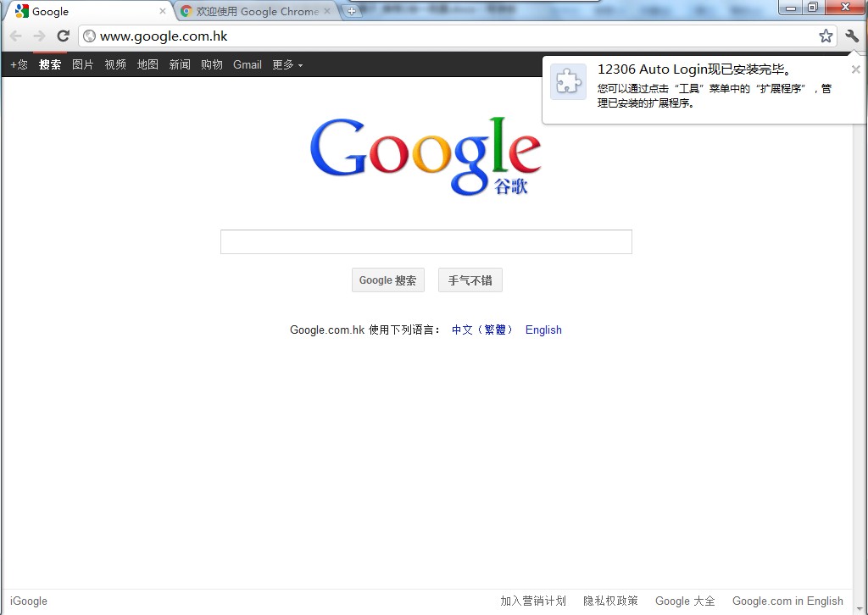The width and height of the screenshot is (868, 615).
Task: Open +您 in Google bar
Action: click(x=19, y=64)
